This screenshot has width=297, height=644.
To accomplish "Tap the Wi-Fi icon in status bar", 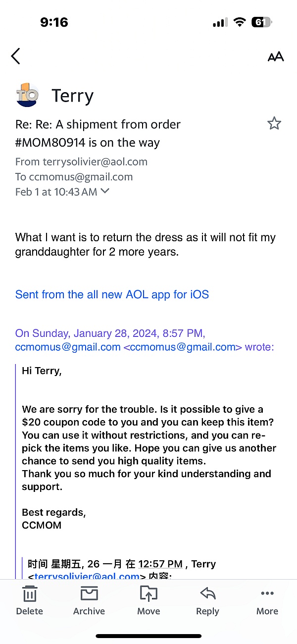I will (x=240, y=22).
